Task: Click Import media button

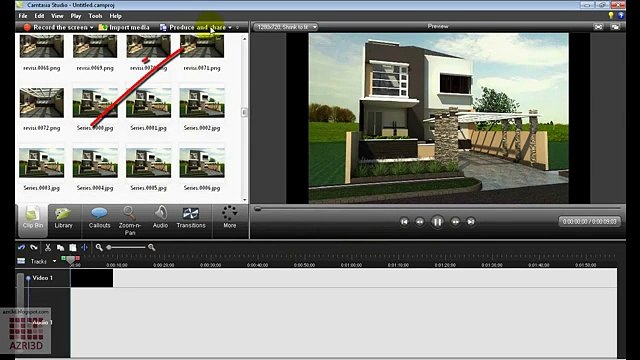Action: click(x=124, y=27)
